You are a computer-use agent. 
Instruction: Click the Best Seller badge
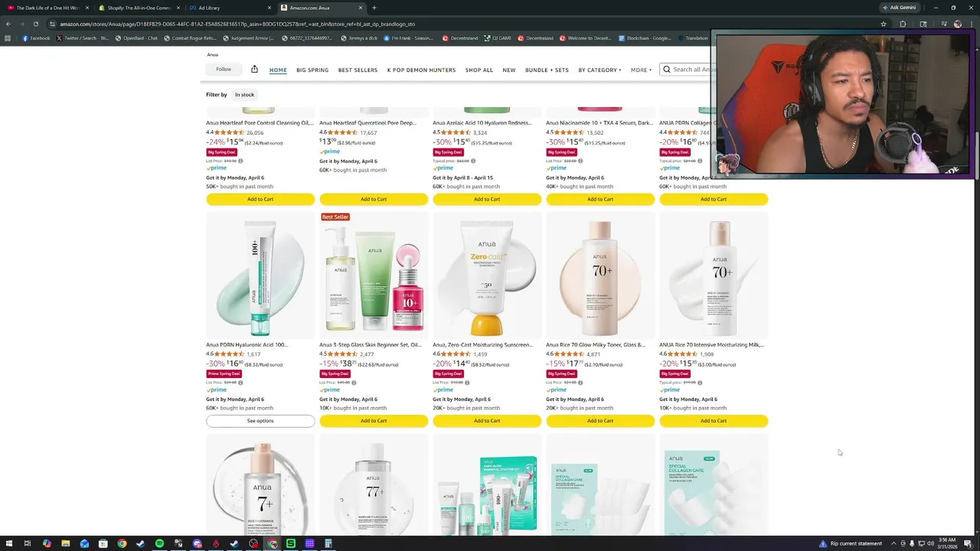(x=335, y=217)
